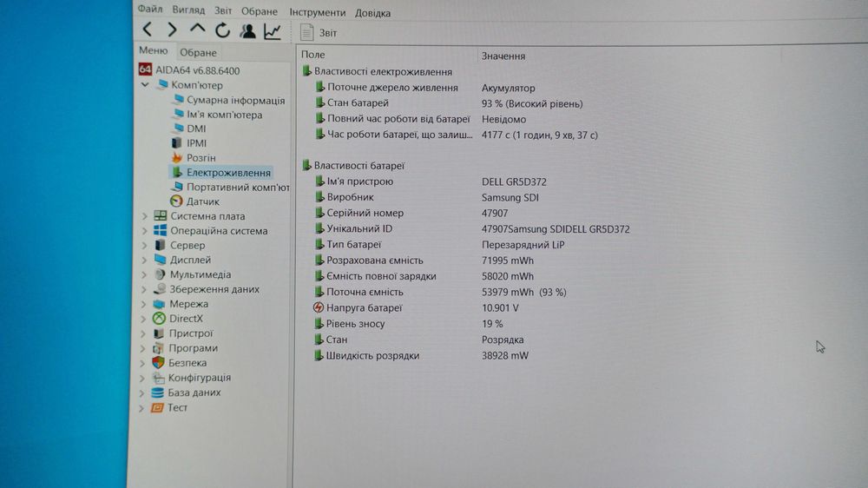Open the Файл menu
The width and height of the screenshot is (868, 488).
150,9
